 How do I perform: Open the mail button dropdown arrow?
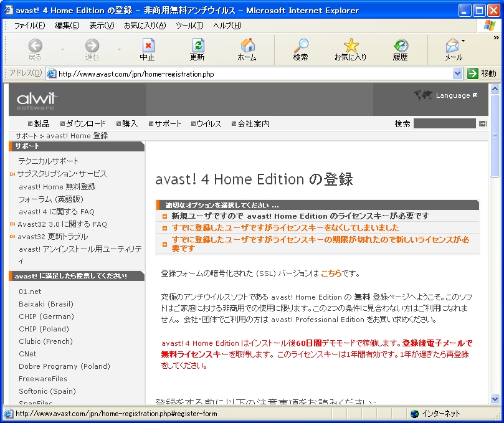click(x=463, y=41)
